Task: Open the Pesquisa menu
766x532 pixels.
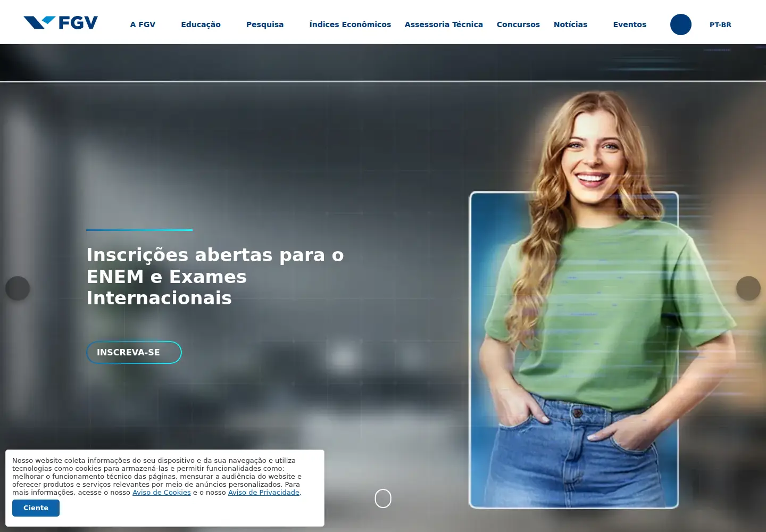Action: coord(265,24)
